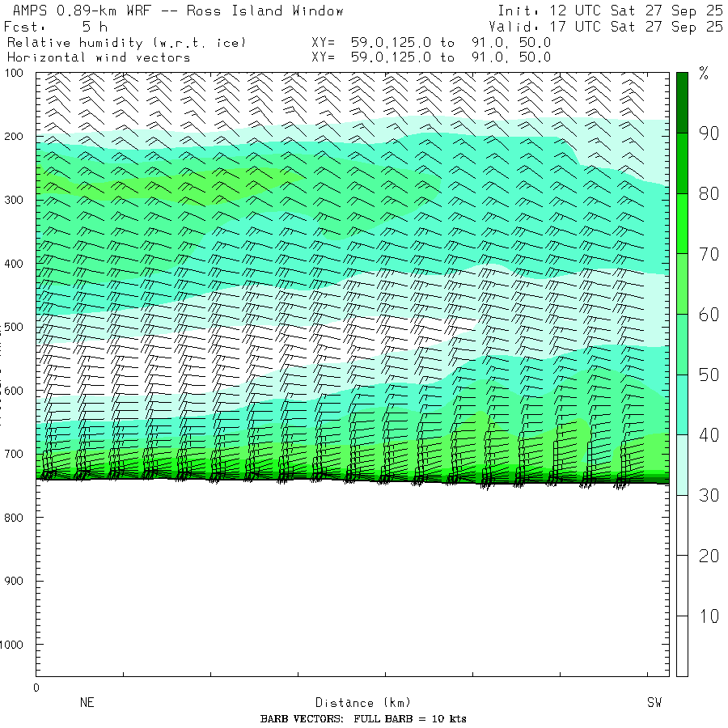Click the 90-100% darkest green colorbar segment

pos(682,103)
